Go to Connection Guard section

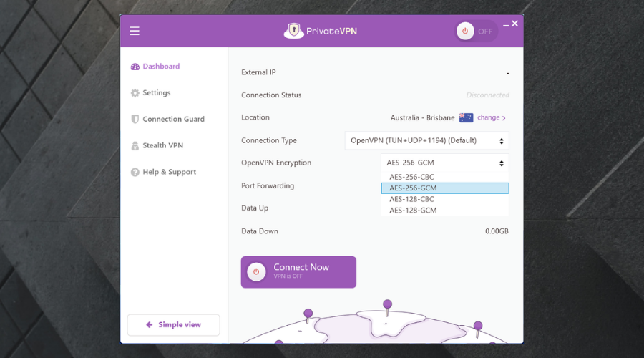pyautogui.click(x=173, y=120)
